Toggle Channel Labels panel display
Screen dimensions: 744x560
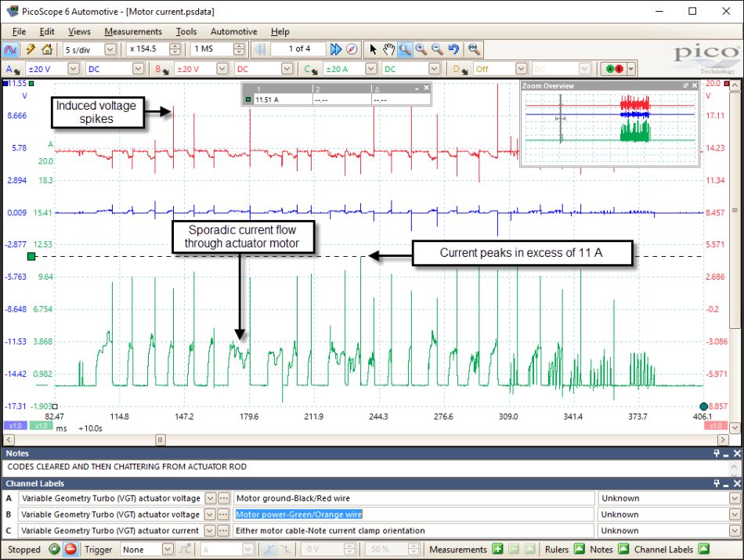[704, 549]
